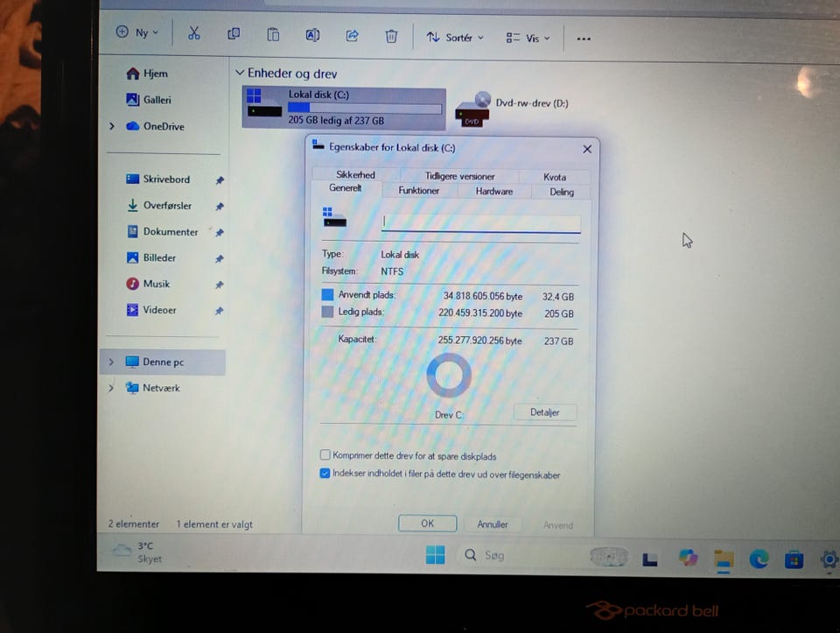Viewport: 840px width, 633px height.
Task: Click the Delete trash icon in toolbar
Action: tap(392, 37)
